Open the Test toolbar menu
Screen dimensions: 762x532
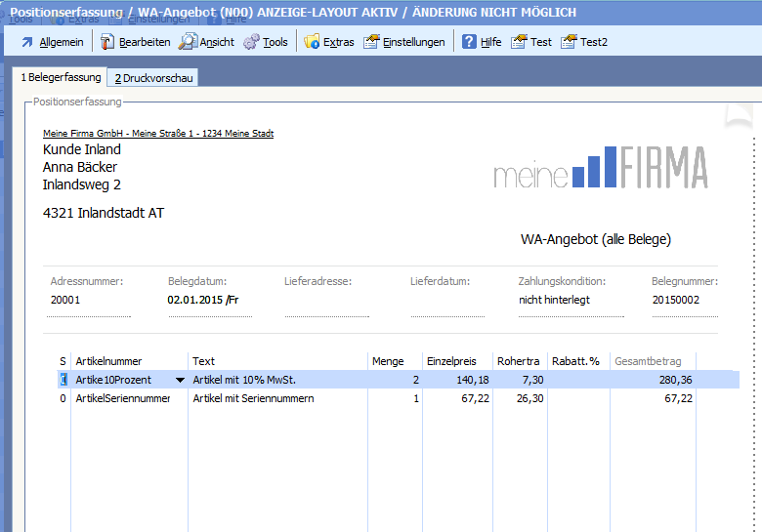[531, 42]
